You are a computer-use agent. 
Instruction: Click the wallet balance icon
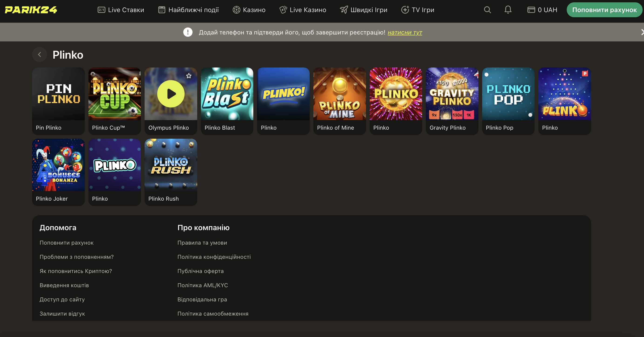point(531,10)
